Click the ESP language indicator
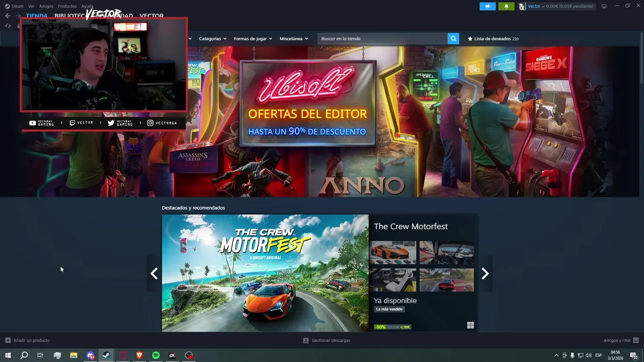The height and width of the screenshot is (362, 644). coord(598,355)
